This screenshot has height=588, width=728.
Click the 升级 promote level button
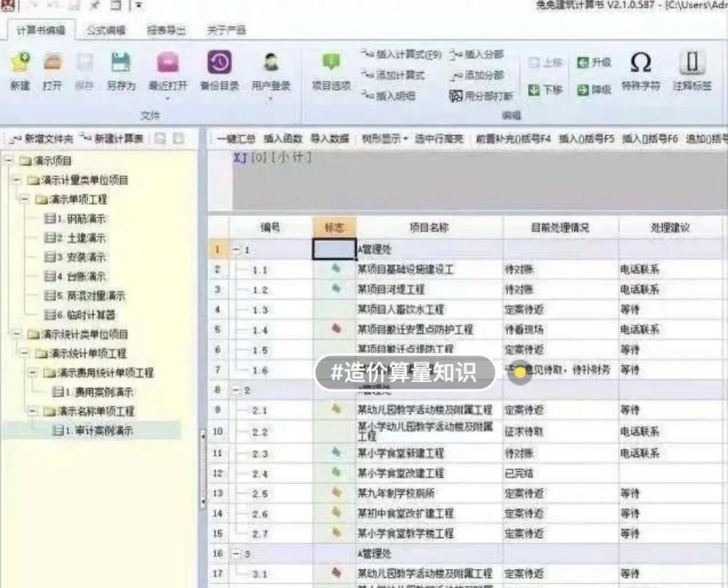pyautogui.click(x=594, y=62)
